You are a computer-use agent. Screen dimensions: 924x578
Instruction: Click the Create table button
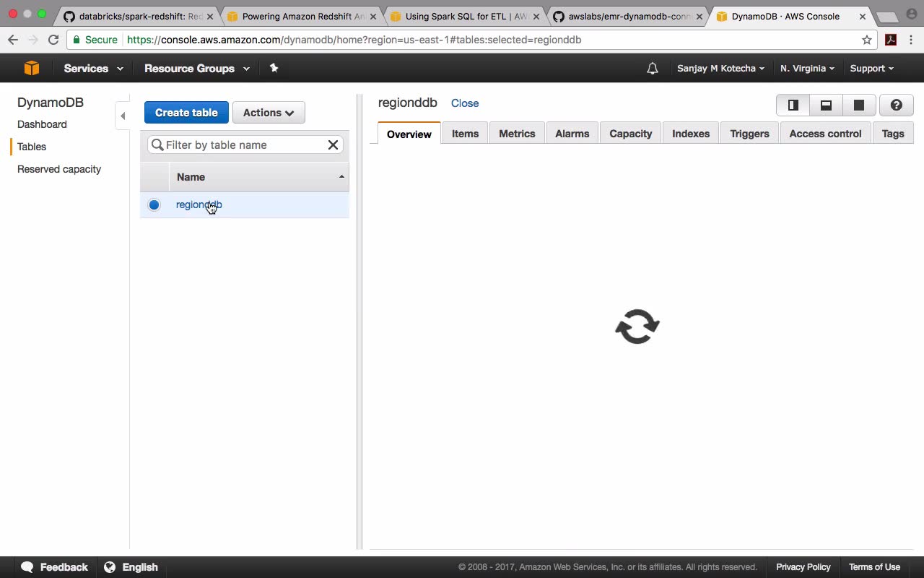point(186,113)
